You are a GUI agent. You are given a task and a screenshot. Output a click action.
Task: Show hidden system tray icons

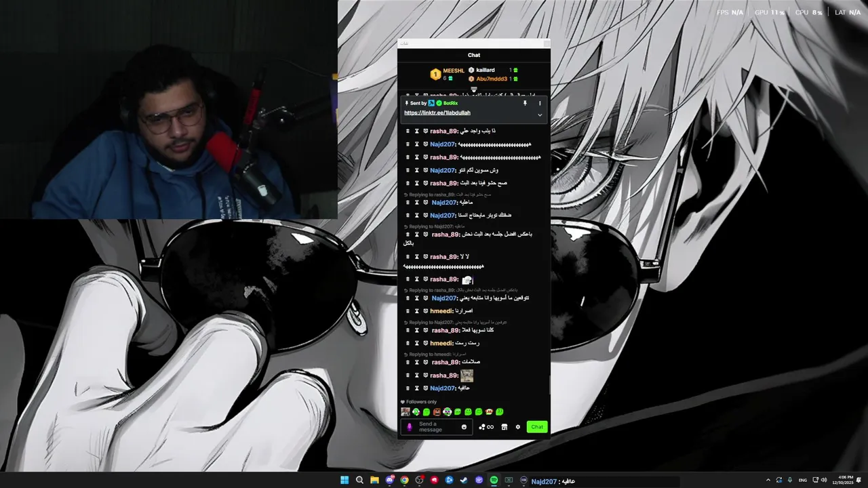click(x=768, y=481)
